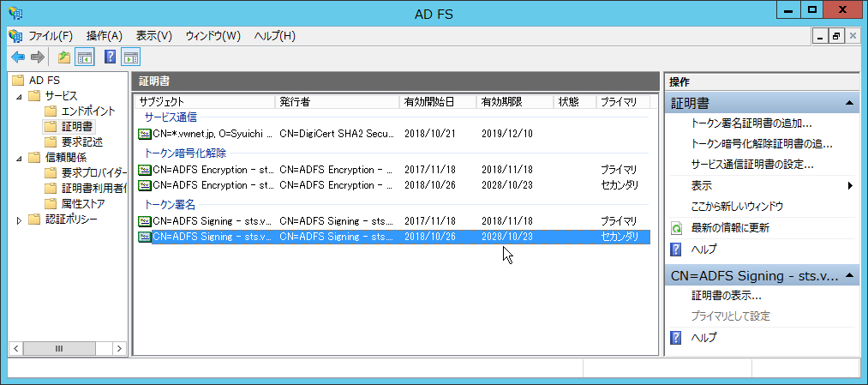The width and height of the screenshot is (868, 385).
Task: Toggle the Action pane toolbar icon
Action: [x=131, y=57]
